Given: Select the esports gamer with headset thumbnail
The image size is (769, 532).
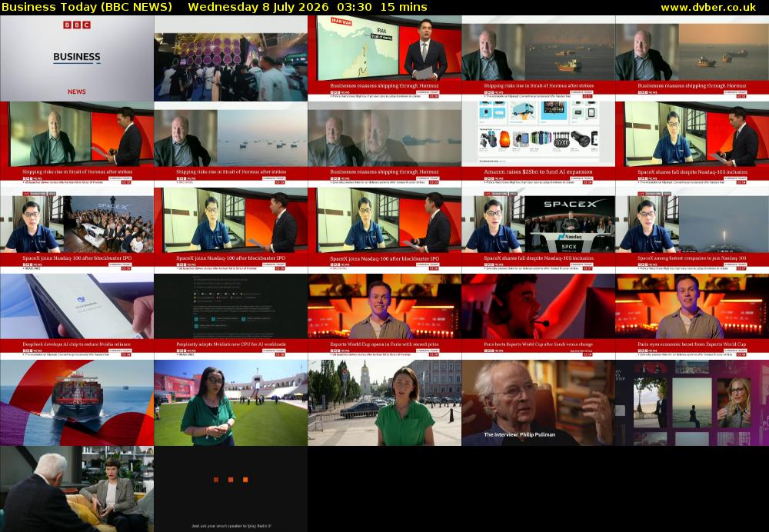Looking at the screenshot, I should click(538, 317).
